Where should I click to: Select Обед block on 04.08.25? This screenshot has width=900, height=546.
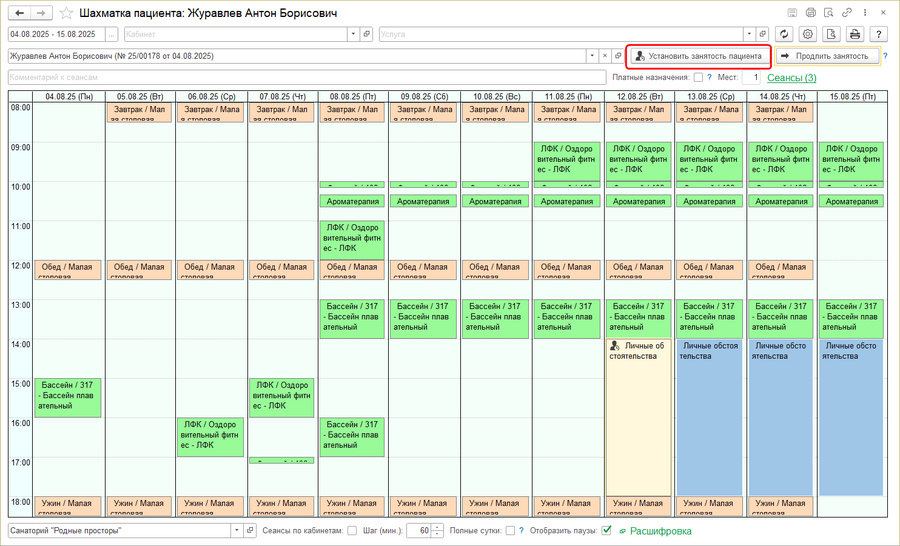(68, 270)
